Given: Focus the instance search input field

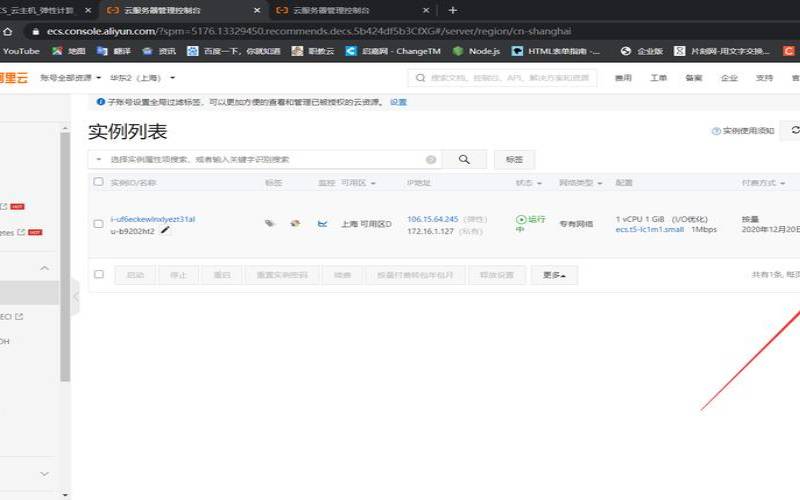Looking at the screenshot, I should (x=265, y=160).
